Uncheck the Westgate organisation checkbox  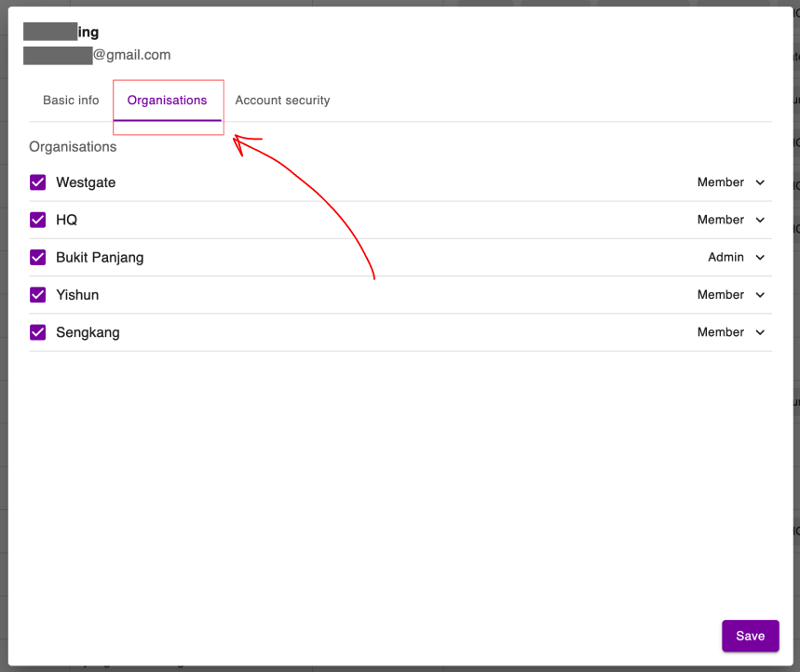click(x=37, y=182)
